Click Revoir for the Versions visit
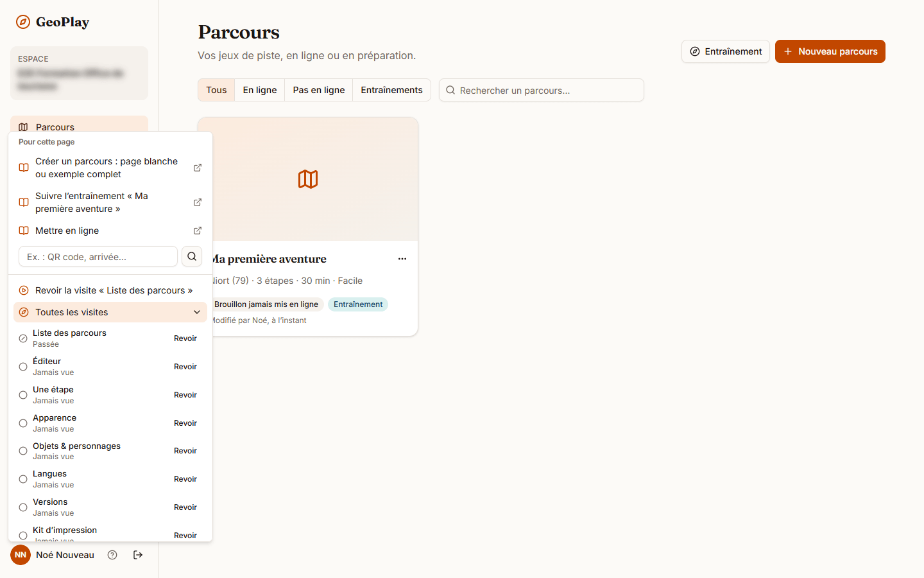Screen dimensions: 924x578 (185, 507)
